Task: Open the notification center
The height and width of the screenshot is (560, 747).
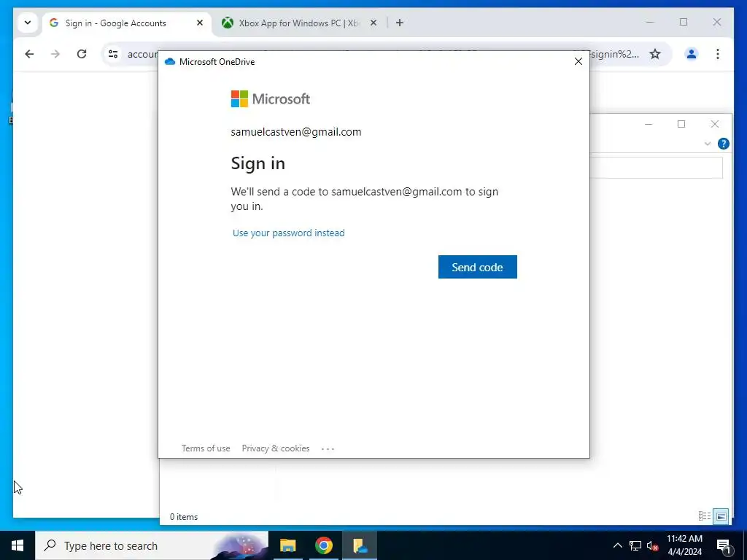Action: point(724,546)
